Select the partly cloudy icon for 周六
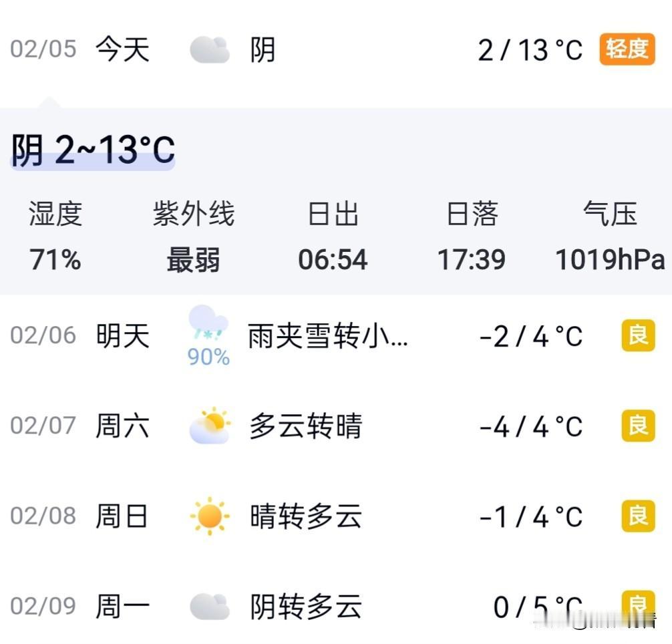The image size is (672, 644). click(209, 426)
